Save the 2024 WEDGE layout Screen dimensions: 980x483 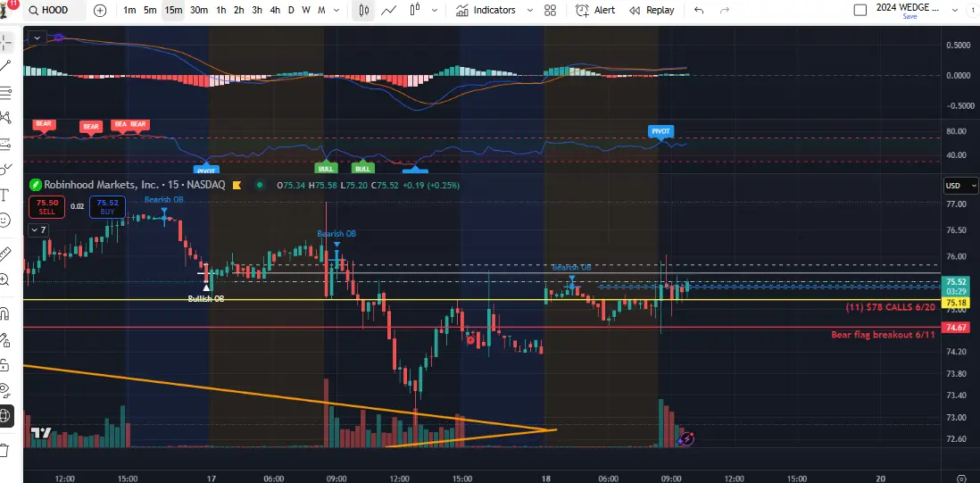tap(909, 16)
